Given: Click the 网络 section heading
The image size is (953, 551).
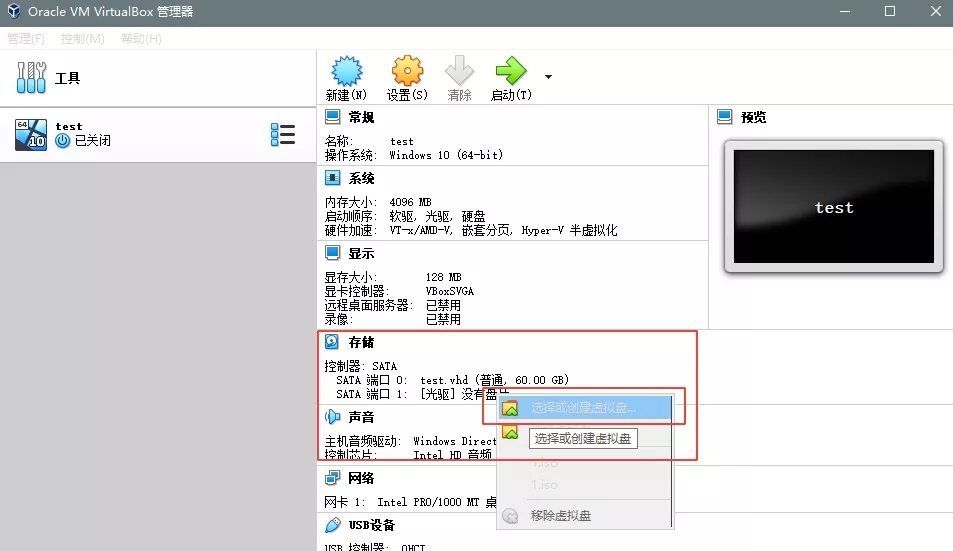Looking at the screenshot, I should (361, 479).
